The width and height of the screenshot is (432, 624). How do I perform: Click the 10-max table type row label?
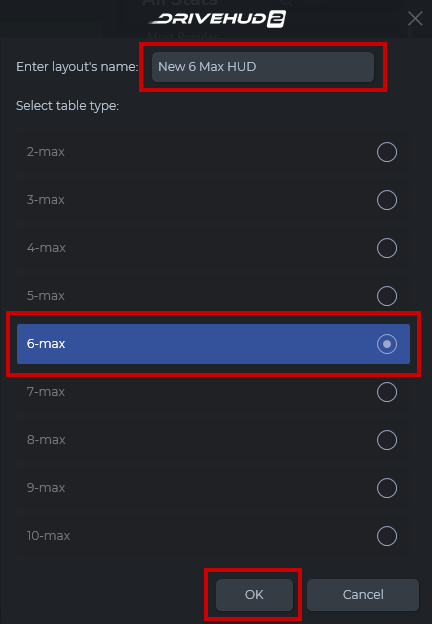point(48,536)
